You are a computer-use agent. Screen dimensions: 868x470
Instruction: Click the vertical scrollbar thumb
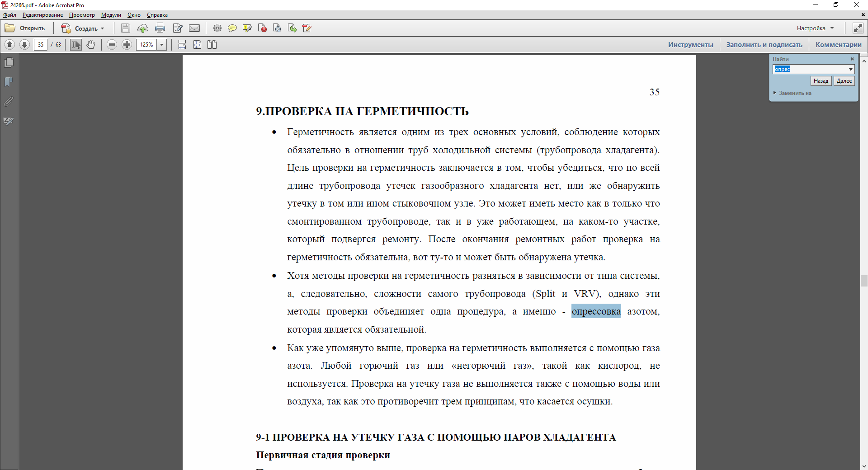pyautogui.click(x=864, y=281)
